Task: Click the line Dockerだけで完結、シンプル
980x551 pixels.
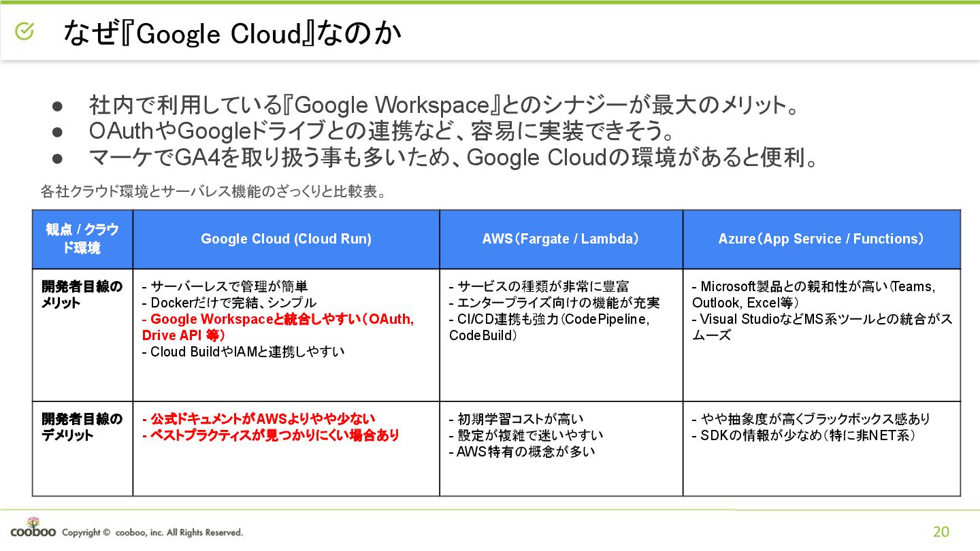Action: 229,303
